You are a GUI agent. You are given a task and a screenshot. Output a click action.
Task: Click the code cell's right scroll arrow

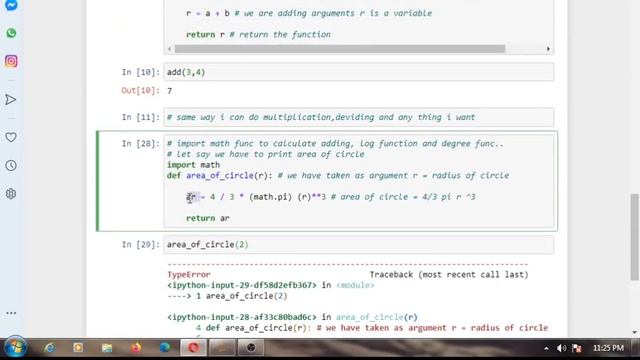point(548,49)
